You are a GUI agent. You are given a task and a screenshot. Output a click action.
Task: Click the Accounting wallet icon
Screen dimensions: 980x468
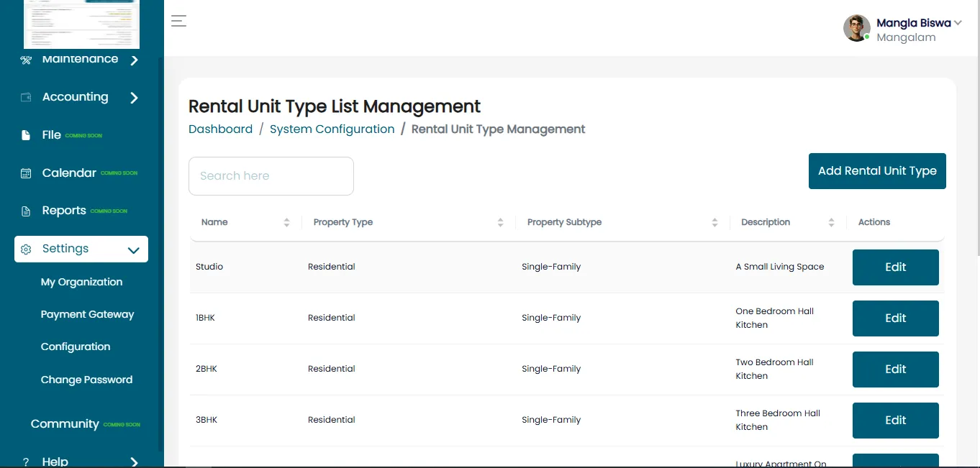pos(26,97)
